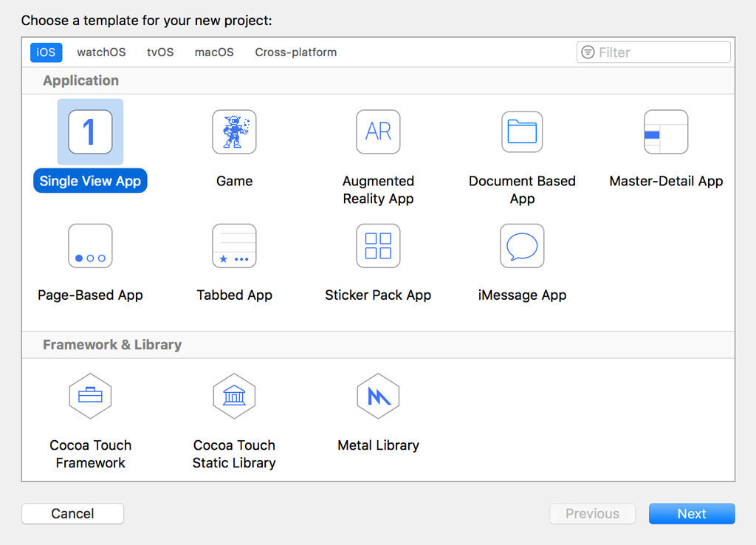Click the template Filter search field

coord(653,52)
